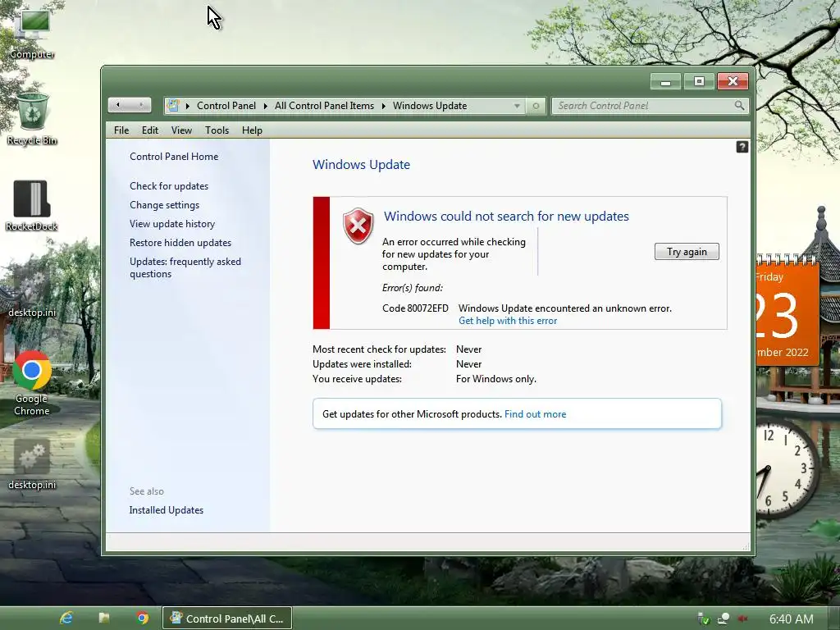Click the address bar refresh button
The height and width of the screenshot is (630, 840).
point(536,106)
